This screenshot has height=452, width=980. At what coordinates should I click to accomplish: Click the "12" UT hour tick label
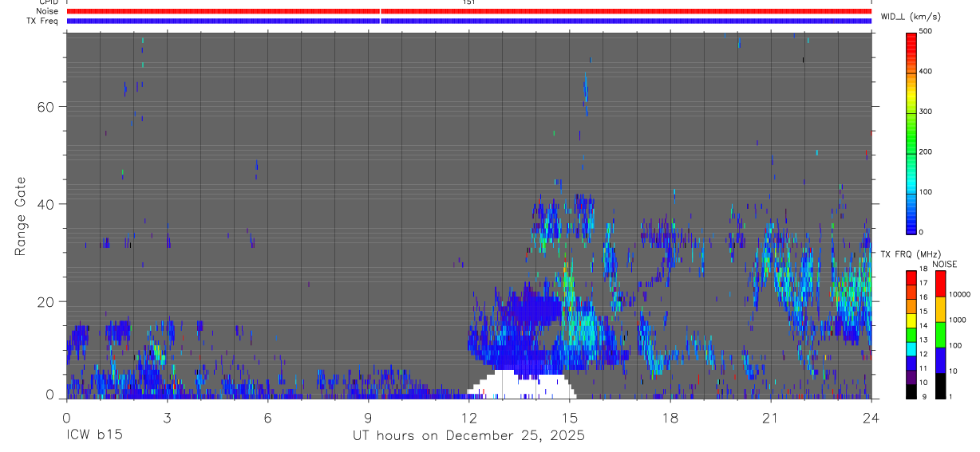(469, 417)
